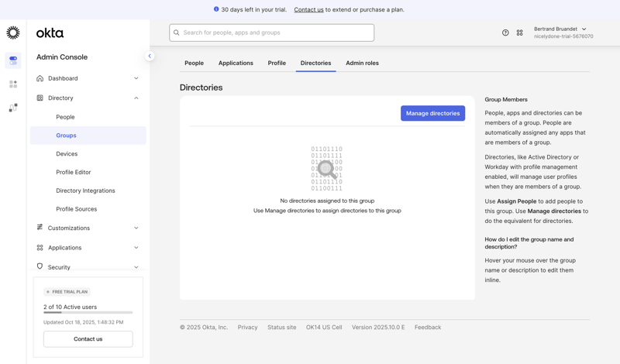This screenshot has height=364, width=620.
Task: Click the Customizations sliders icon
Action: 40,227
